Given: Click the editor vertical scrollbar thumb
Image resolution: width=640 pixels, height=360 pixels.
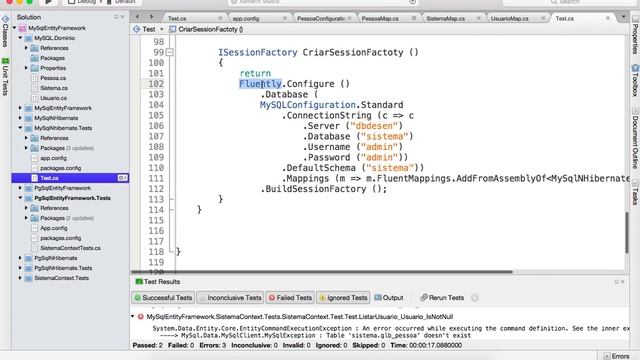Looking at the screenshot, I should coord(627,233).
